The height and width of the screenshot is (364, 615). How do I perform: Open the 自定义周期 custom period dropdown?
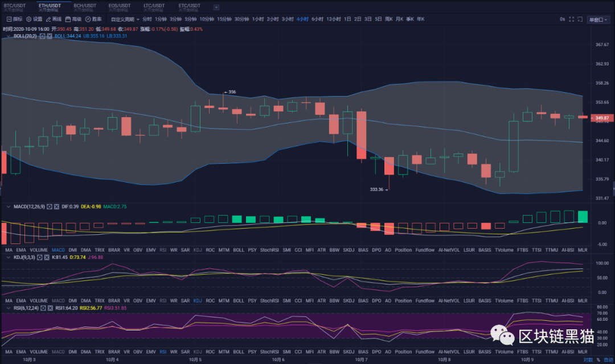pos(125,19)
